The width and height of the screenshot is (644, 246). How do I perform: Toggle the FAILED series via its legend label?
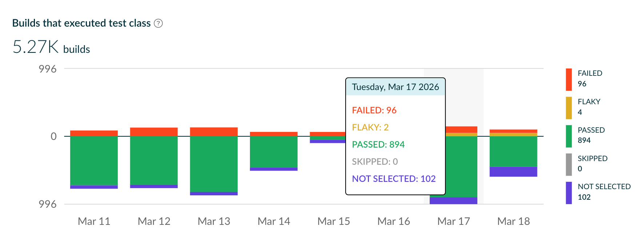(589, 73)
